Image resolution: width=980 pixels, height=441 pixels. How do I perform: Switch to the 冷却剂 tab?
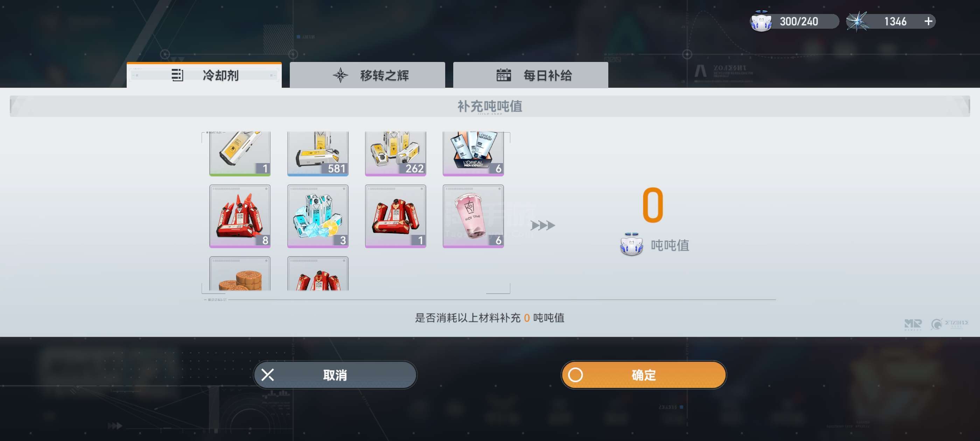tap(204, 75)
